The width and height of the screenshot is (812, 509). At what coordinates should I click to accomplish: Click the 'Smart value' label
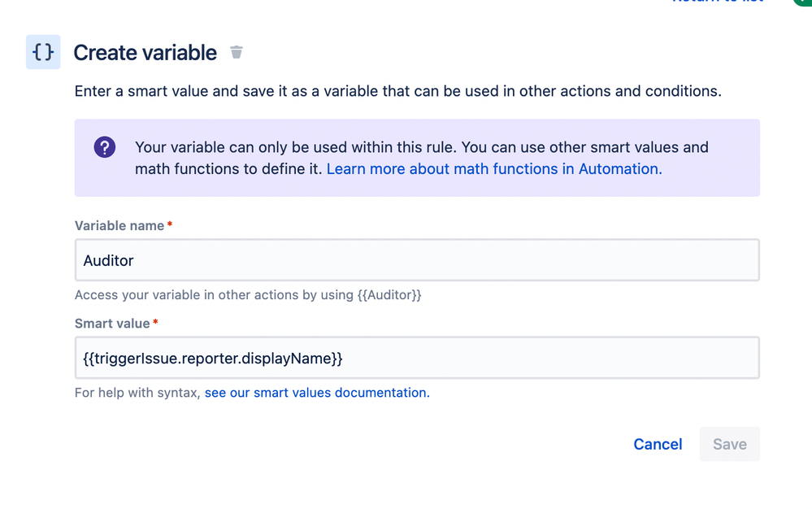pyautogui.click(x=112, y=324)
